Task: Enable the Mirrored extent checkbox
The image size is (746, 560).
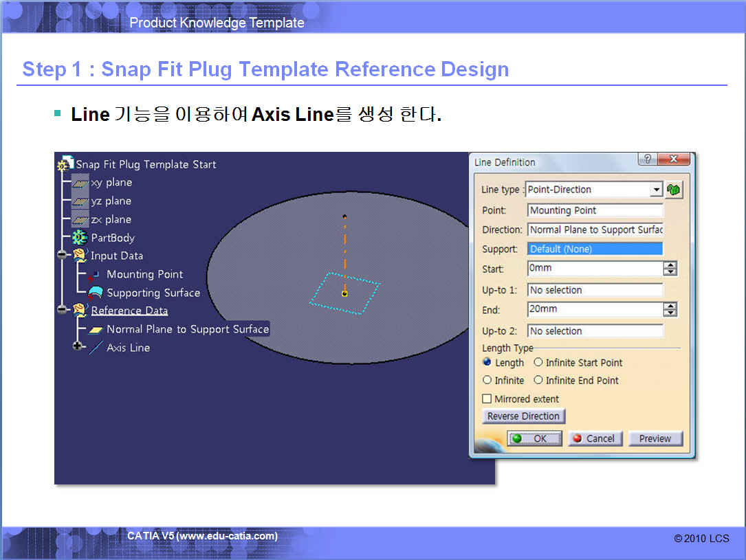Action: pyautogui.click(x=487, y=399)
